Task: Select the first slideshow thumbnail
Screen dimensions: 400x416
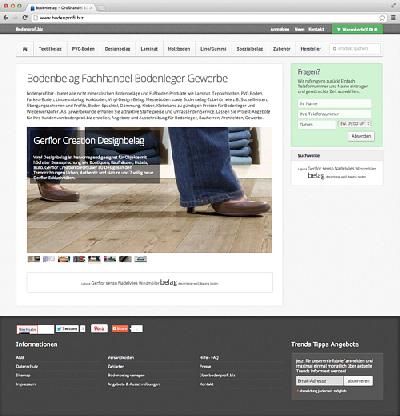Action: point(34,259)
